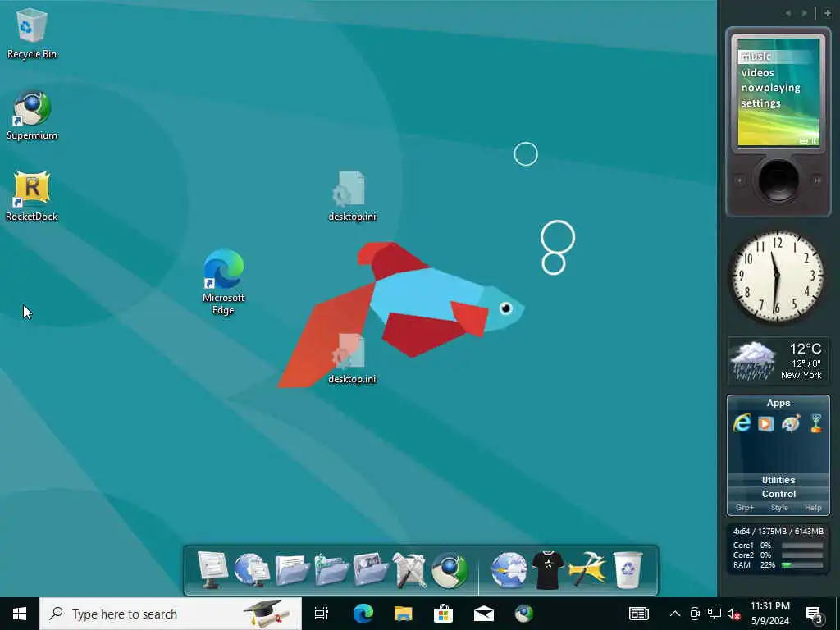Screen dimensions: 840x630
Task: Expand the Utilities group in launcher gadget
Action: tap(778, 480)
